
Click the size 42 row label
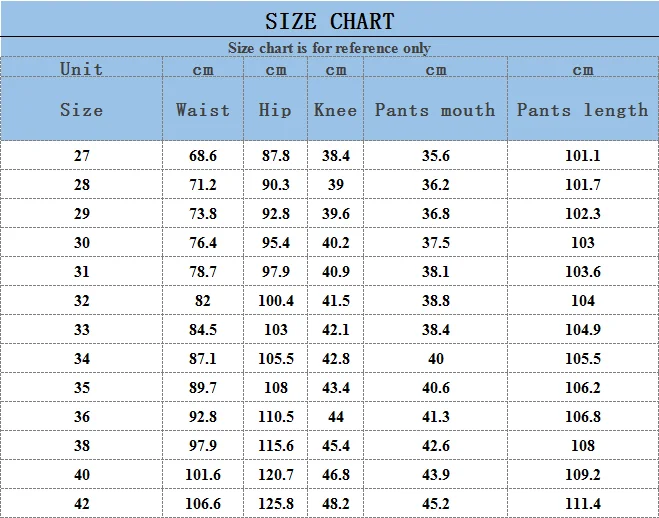point(81,504)
